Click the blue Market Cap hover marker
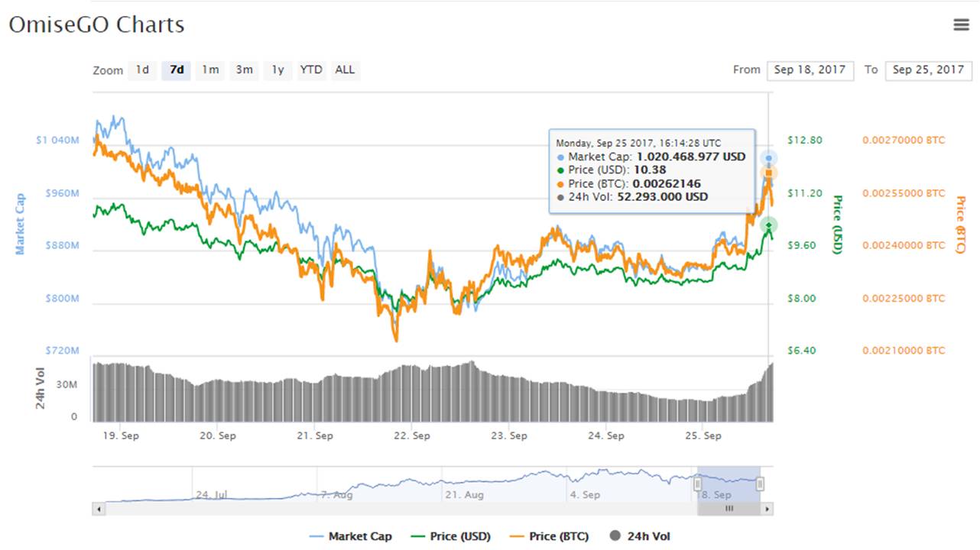 pyautogui.click(x=769, y=158)
